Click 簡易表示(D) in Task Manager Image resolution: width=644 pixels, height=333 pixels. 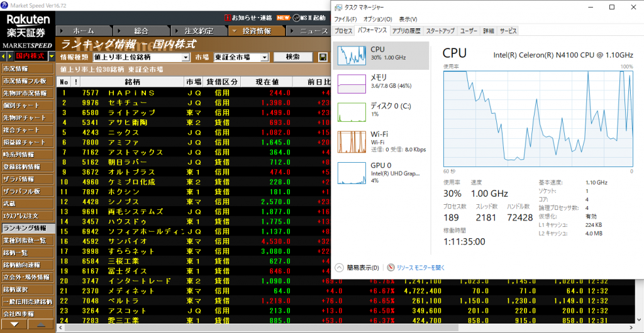[x=363, y=268]
